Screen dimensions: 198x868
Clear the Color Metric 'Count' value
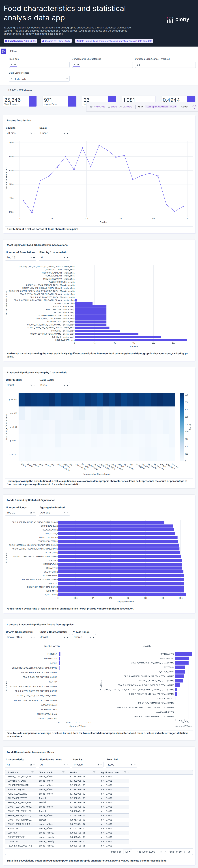[x=31, y=385]
